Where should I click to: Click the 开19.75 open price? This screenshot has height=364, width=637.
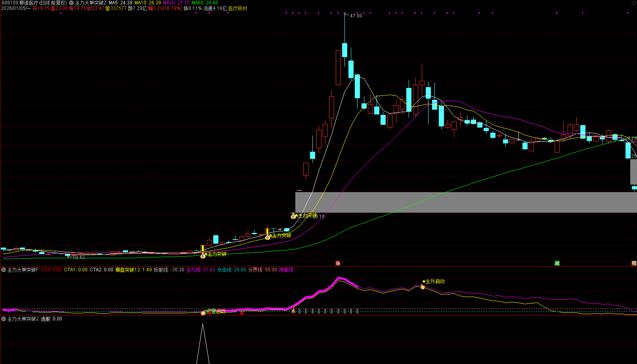coord(41,8)
